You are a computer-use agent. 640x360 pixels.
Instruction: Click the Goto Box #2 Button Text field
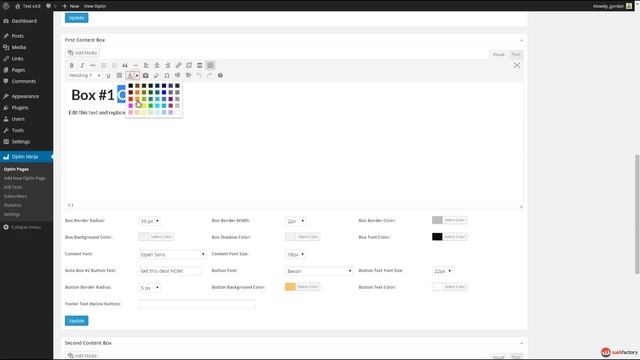(x=170, y=271)
